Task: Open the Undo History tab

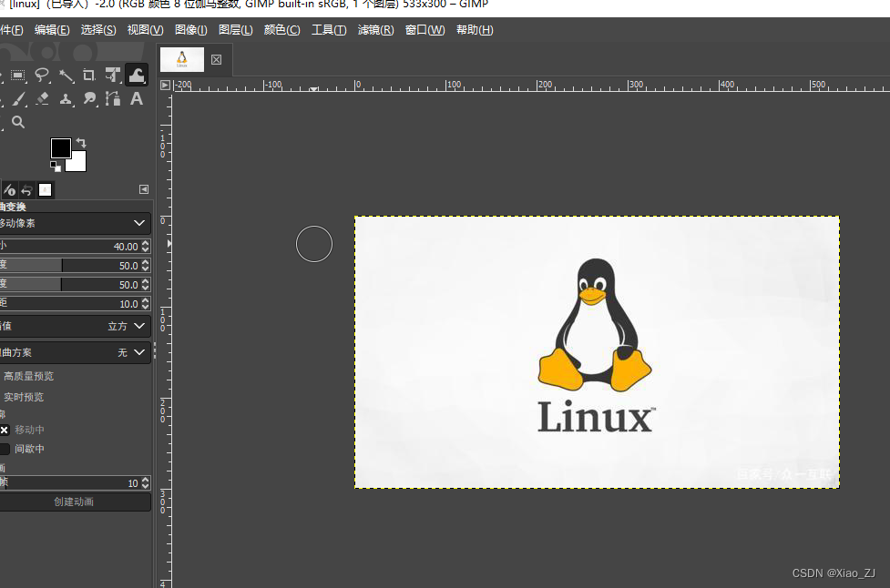Action: [x=27, y=190]
